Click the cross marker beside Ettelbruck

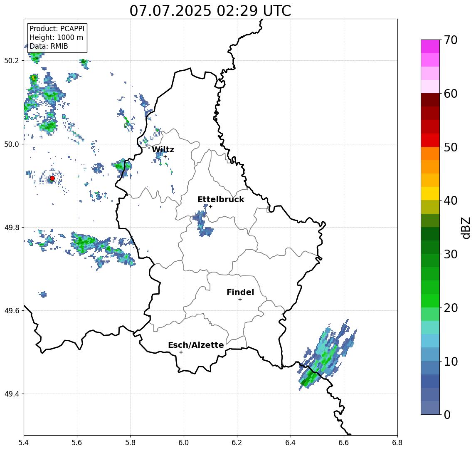tap(210, 207)
